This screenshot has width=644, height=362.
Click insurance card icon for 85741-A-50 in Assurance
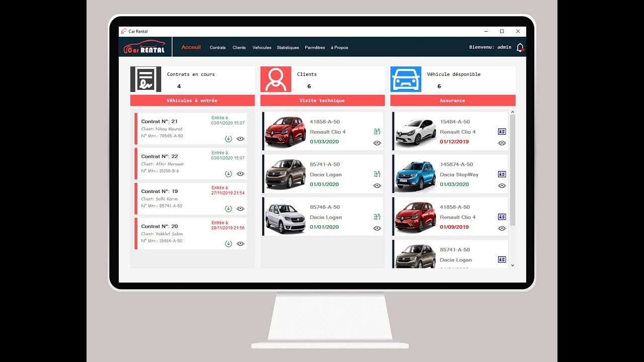coord(502,260)
